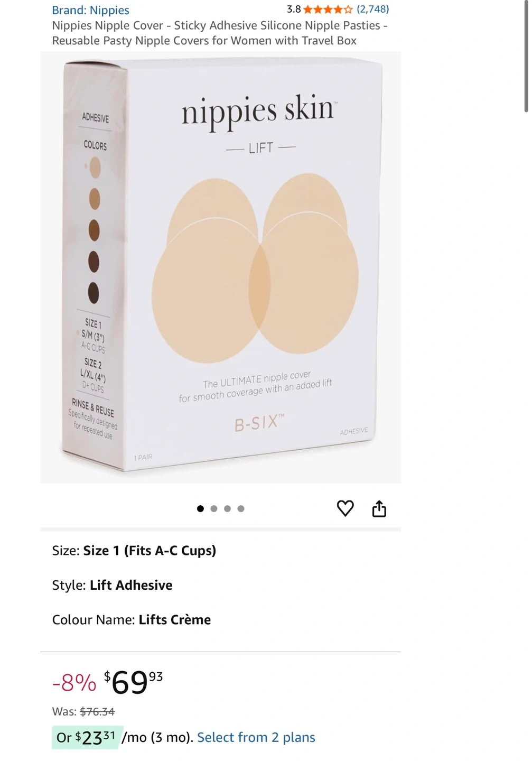Open Size option Size 1 (Fits A-C Cups)
This screenshot has width=532, height=761.
[134, 551]
